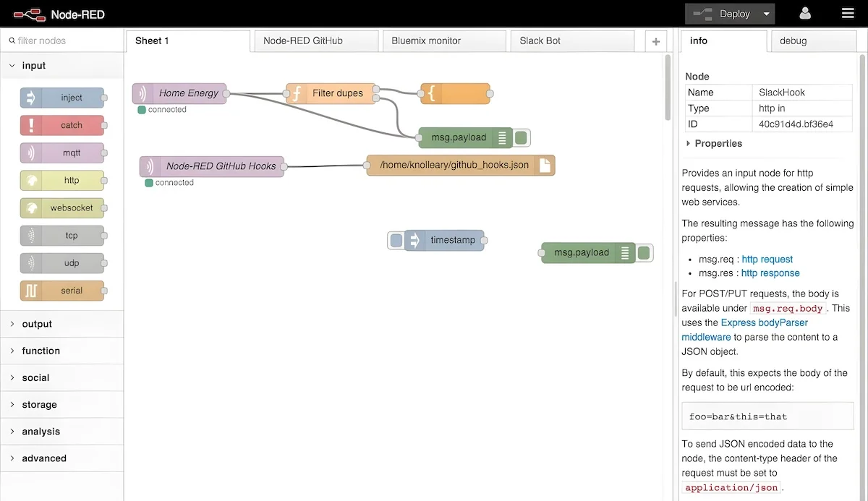This screenshot has height=501, width=868.
Task: Click the canvas vertical scrollbar
Action: (x=668, y=87)
